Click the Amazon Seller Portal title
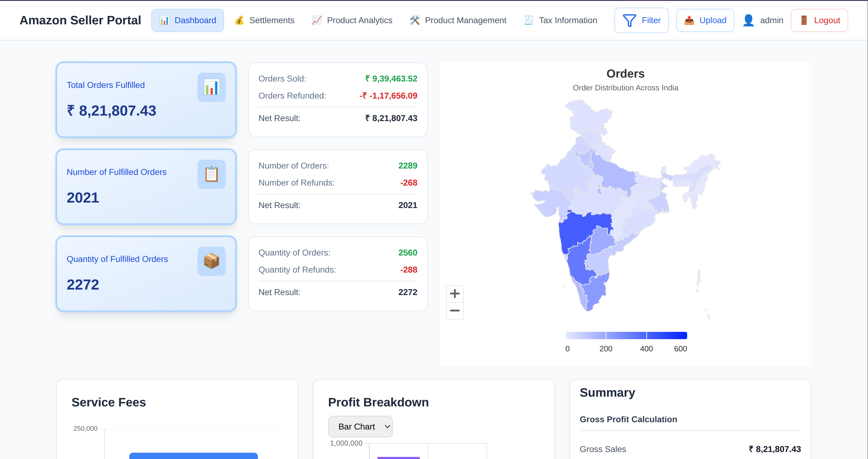This screenshot has width=868, height=459. tap(80, 20)
